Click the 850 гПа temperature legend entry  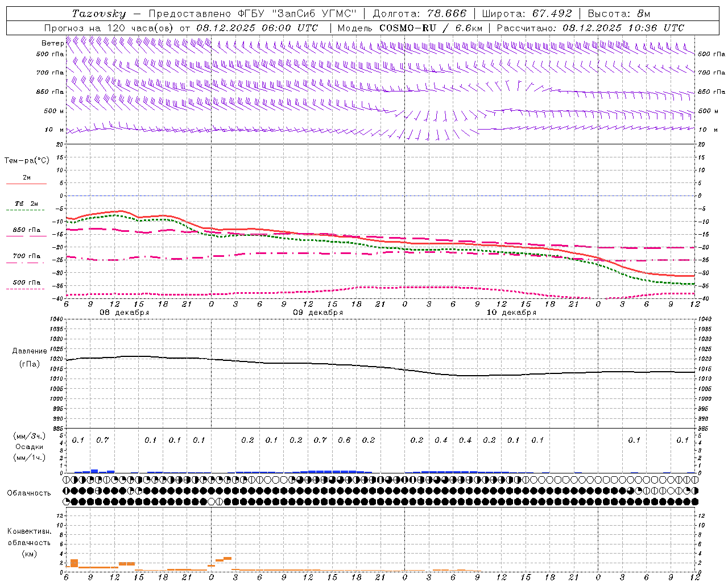tap(27, 230)
